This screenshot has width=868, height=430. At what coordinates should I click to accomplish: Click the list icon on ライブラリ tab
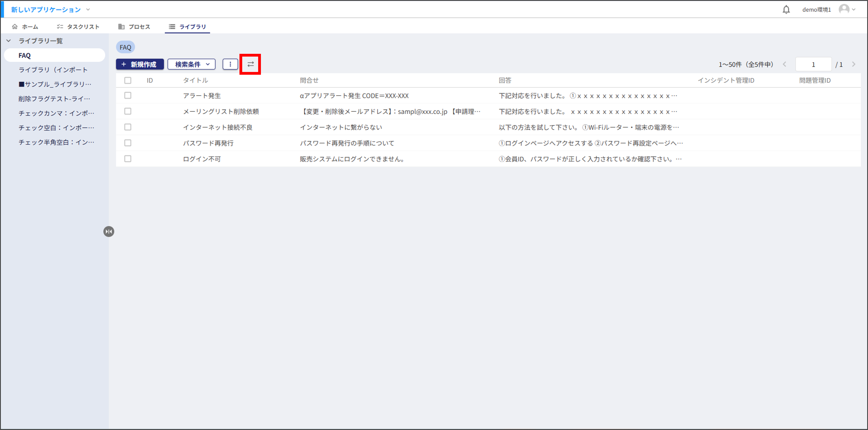pos(172,26)
